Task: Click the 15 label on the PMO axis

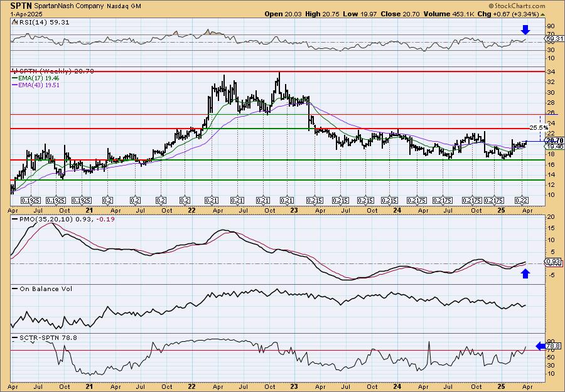Action: tap(551, 228)
